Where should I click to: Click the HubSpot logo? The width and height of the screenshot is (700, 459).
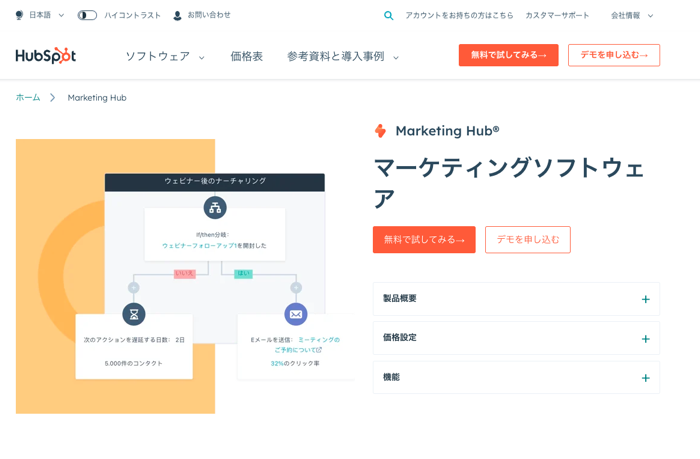(x=46, y=56)
